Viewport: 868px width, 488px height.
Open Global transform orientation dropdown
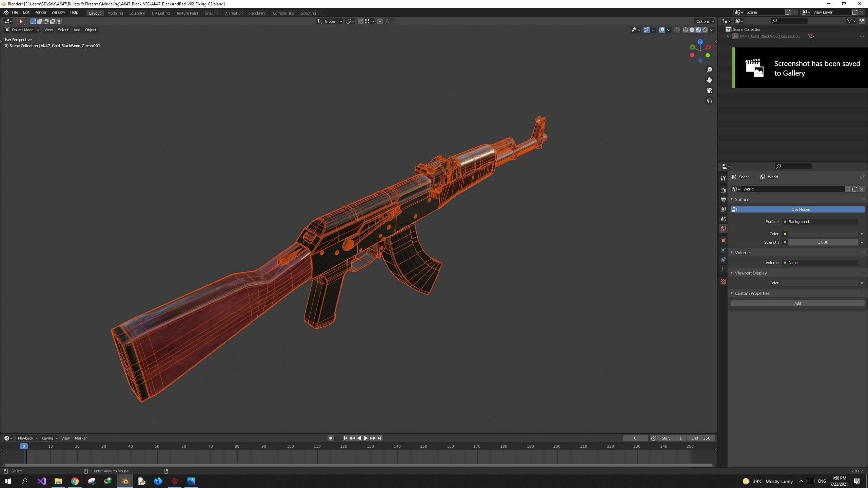330,21
